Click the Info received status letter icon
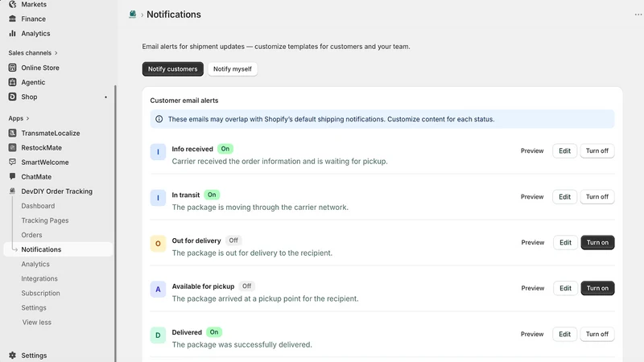The image size is (644, 362). click(x=158, y=152)
